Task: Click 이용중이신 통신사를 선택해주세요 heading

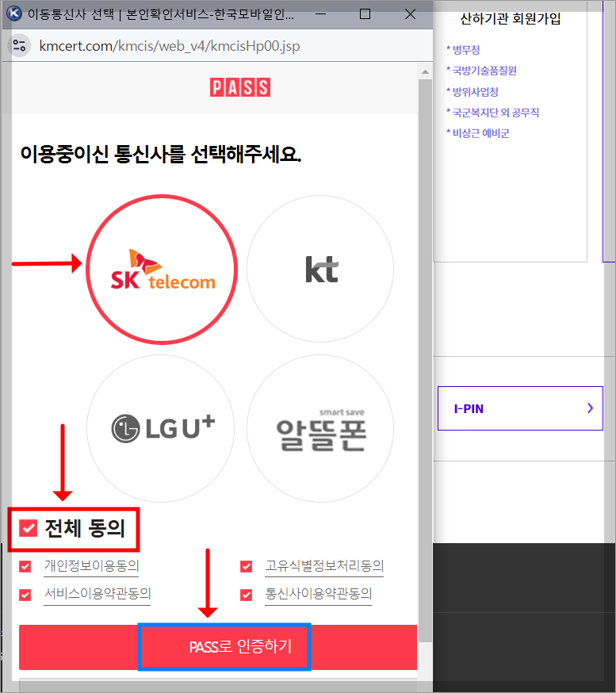Action: tap(161, 155)
